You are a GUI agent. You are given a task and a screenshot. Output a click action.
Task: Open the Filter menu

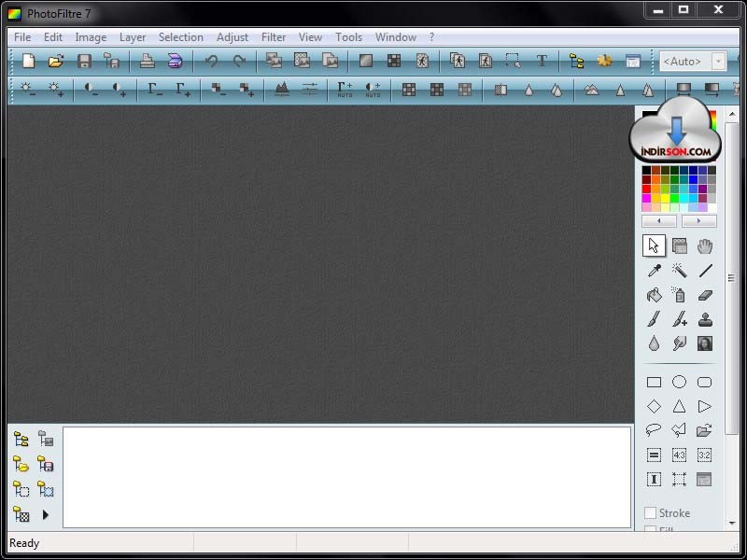[x=274, y=37]
